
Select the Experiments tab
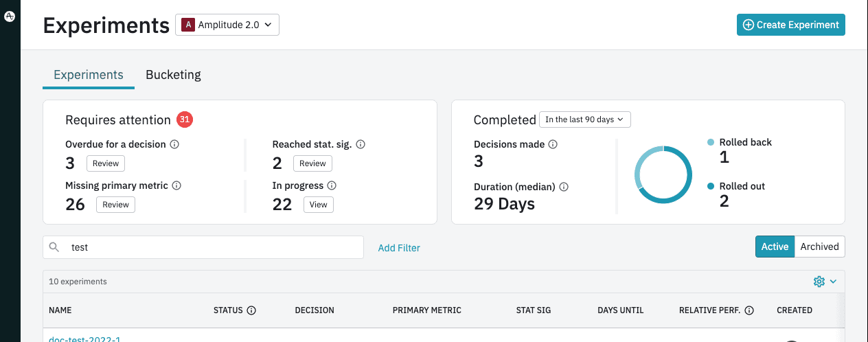[89, 75]
